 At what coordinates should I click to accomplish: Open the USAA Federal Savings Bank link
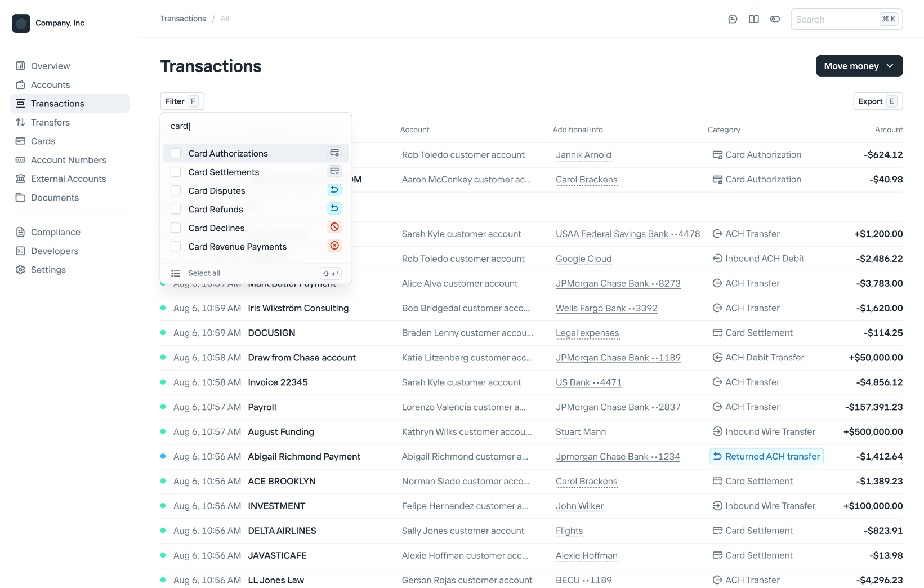pyautogui.click(x=627, y=234)
